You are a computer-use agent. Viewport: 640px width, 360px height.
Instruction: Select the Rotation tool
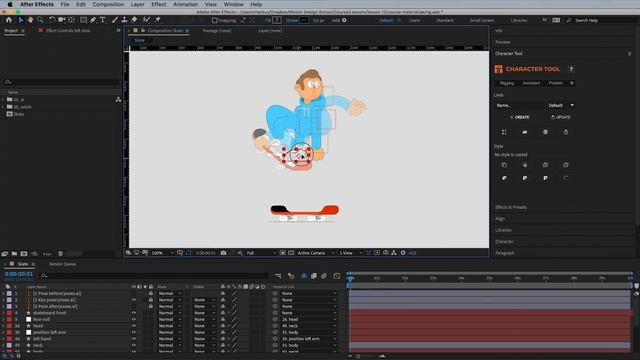[52, 20]
